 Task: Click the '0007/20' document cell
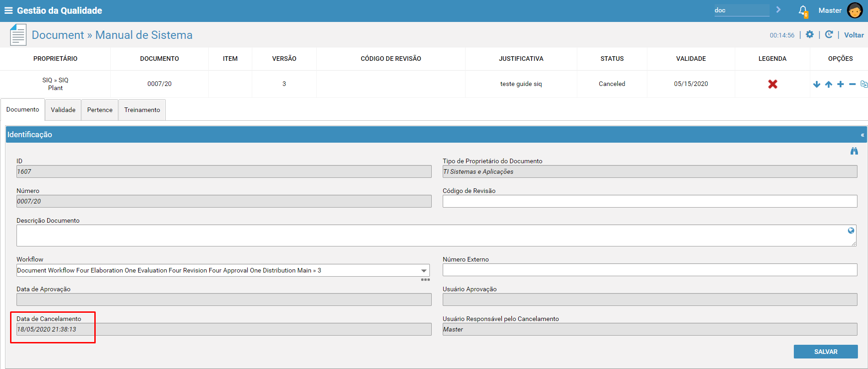(159, 84)
